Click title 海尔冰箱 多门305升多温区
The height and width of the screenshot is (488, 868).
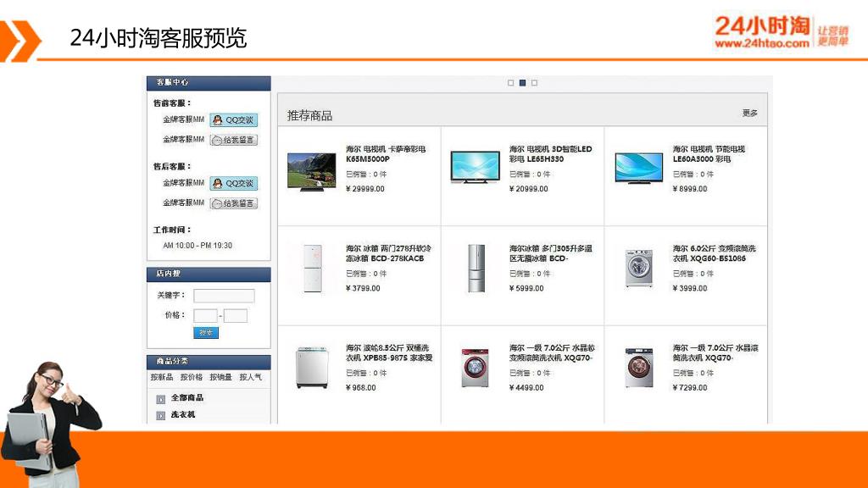(551, 253)
